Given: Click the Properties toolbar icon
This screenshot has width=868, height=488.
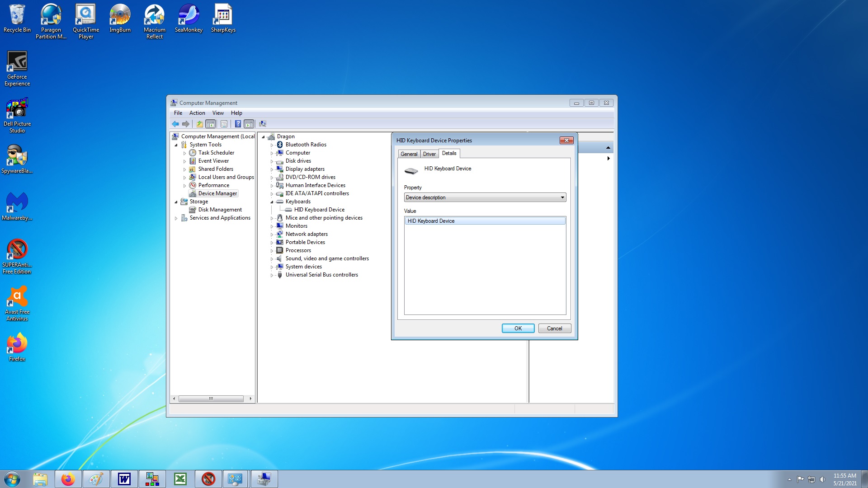Looking at the screenshot, I should pyautogui.click(x=224, y=124).
